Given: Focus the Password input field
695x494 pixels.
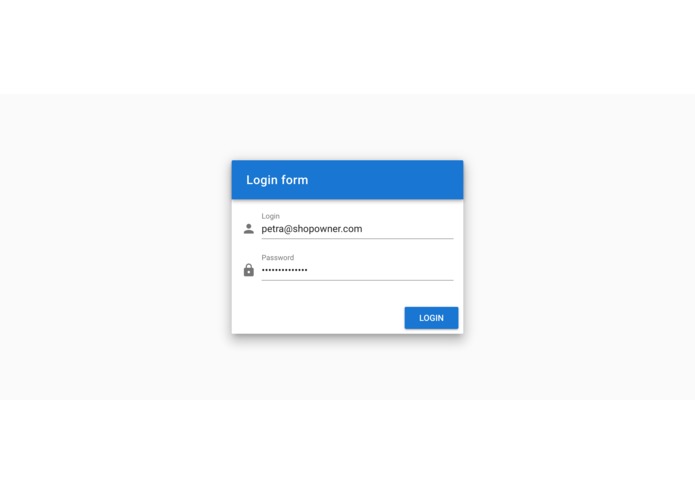Looking at the screenshot, I should pyautogui.click(x=357, y=270).
